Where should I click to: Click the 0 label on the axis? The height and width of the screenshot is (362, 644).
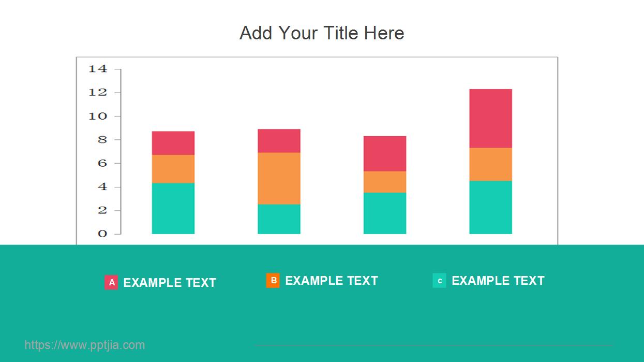103,234
